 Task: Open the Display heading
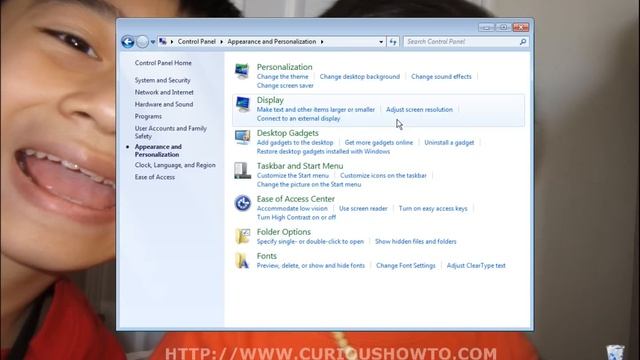(x=270, y=100)
